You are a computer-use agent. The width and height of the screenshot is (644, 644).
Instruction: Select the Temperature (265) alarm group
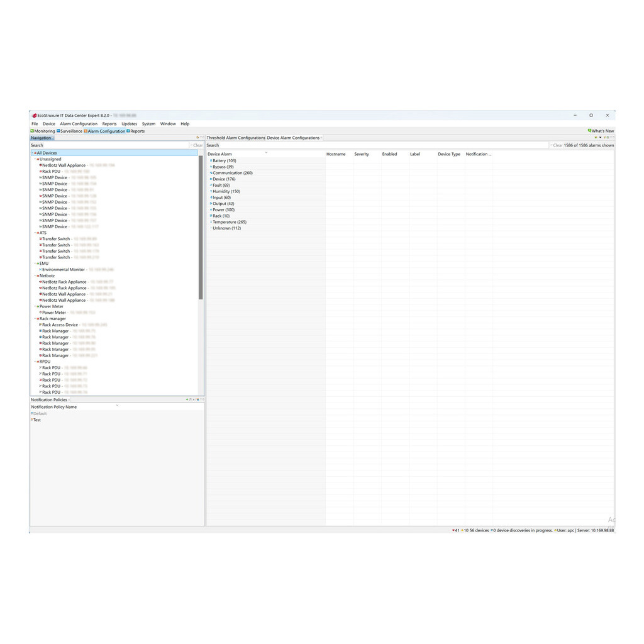(230, 222)
